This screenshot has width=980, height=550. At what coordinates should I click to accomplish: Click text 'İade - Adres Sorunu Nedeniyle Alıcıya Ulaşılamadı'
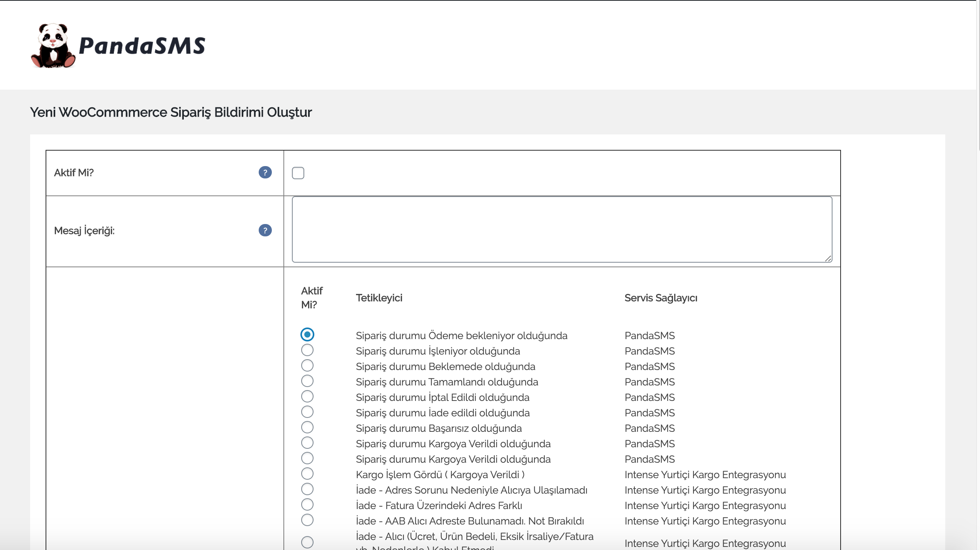(471, 490)
